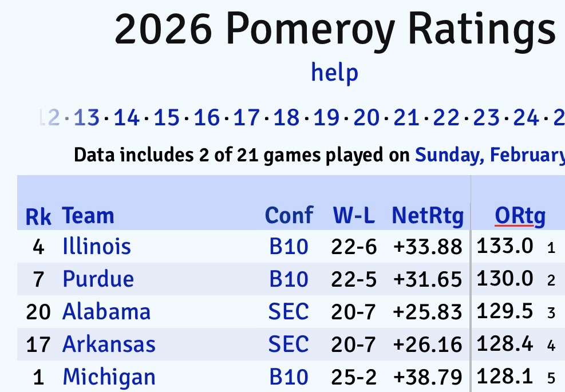Select date 24 in the date strip
Image resolution: width=565 pixels, height=392 pixels.
[526, 118]
